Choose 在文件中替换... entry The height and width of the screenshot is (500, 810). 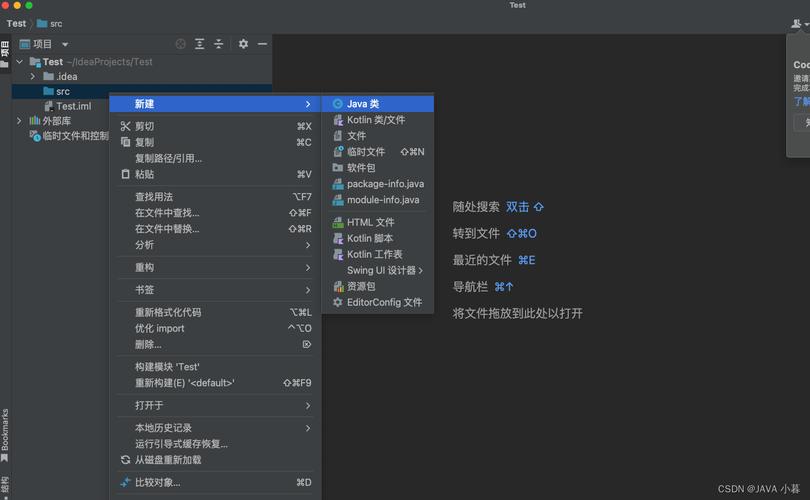(x=215, y=228)
